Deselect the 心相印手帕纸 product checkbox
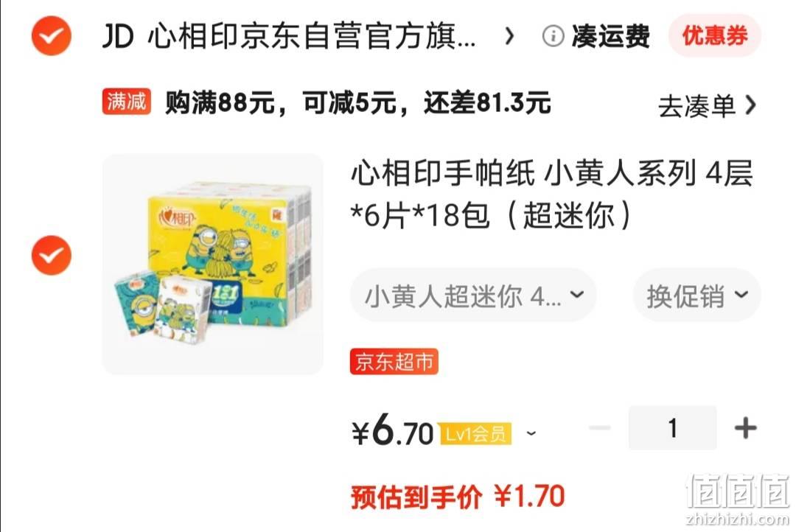The image size is (796, 532). click(52, 256)
